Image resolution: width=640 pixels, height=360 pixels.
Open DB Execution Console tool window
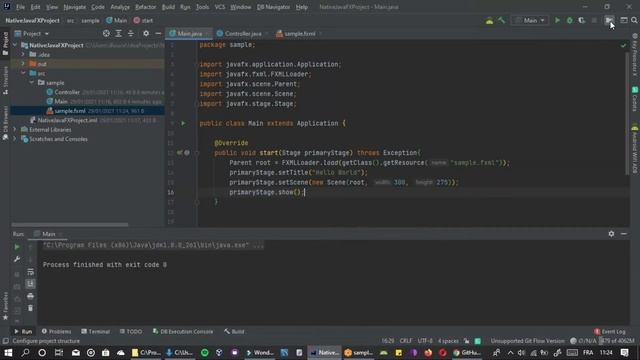[x=183, y=331]
